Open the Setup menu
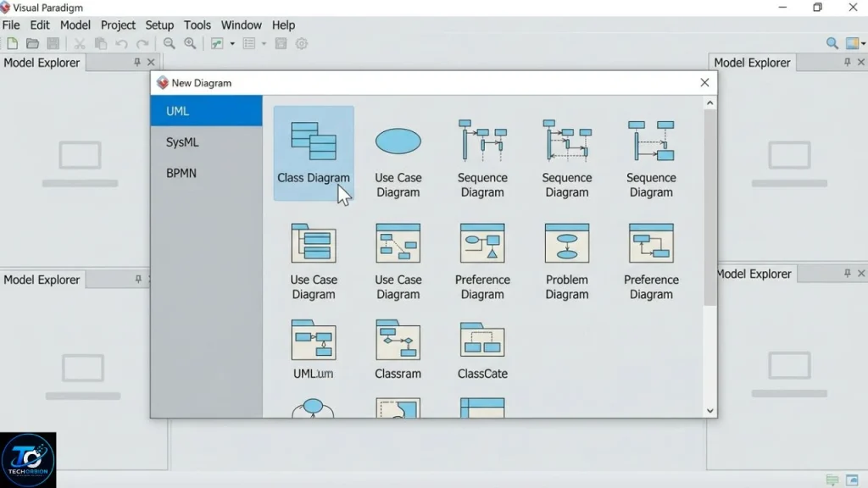Image resolution: width=868 pixels, height=488 pixels. (x=159, y=25)
